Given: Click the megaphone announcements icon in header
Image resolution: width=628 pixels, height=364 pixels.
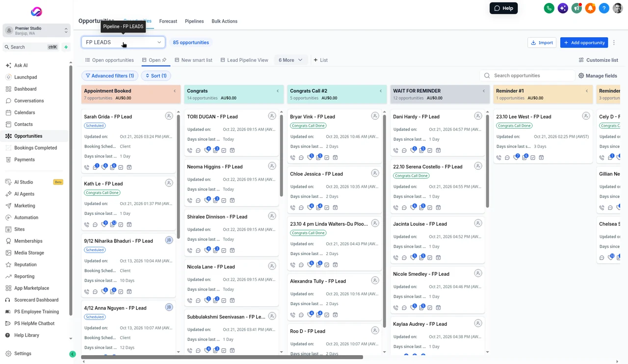Looking at the screenshot, I should click(576, 8).
